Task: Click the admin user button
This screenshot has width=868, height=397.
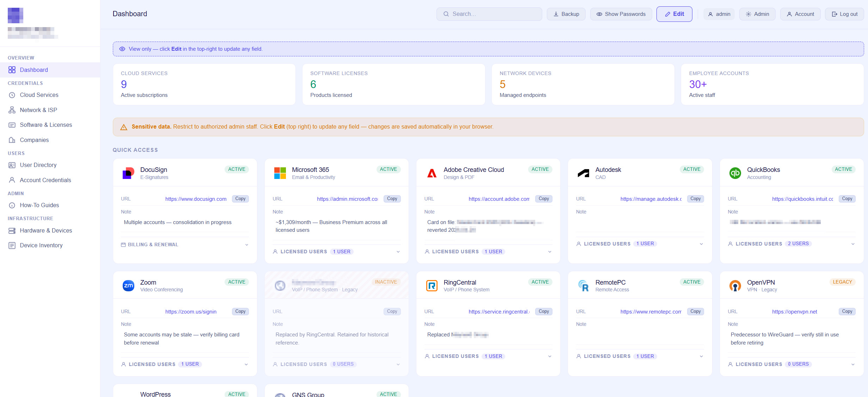Action: point(719,14)
